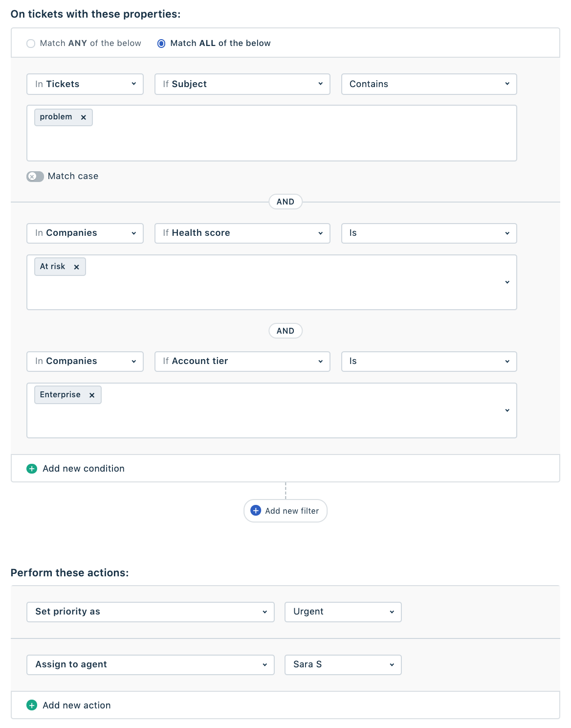Open the Set priority as action dropdown
Image resolution: width=571 pixels, height=728 pixels.
[151, 612]
